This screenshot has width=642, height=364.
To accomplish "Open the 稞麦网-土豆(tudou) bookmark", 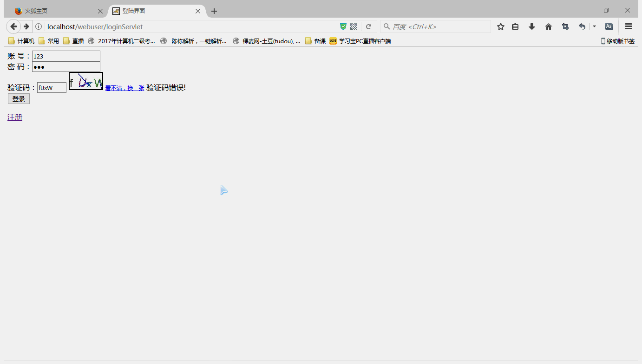I will coord(266,41).
